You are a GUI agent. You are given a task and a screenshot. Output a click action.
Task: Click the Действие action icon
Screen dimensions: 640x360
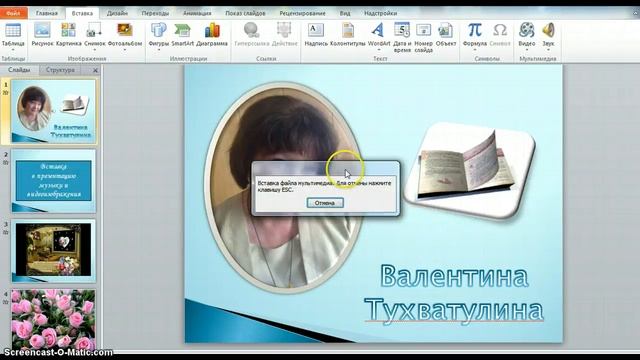point(284,30)
